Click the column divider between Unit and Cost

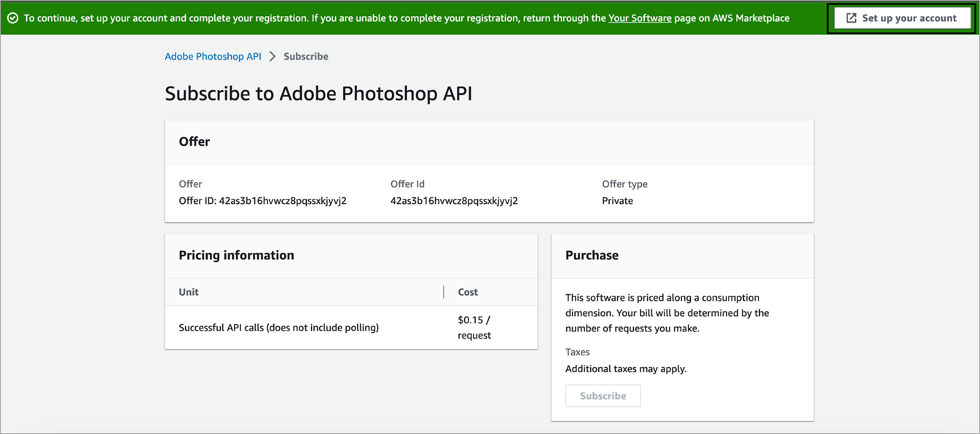[444, 292]
